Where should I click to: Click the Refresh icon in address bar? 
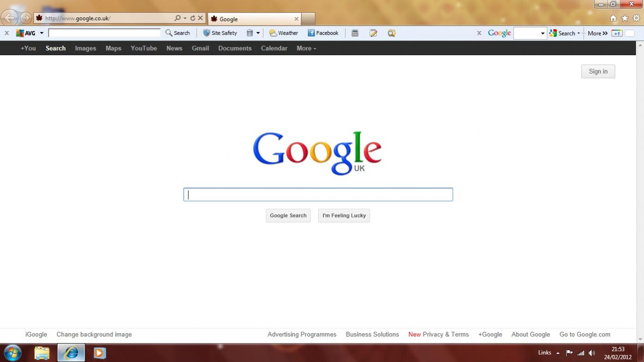[193, 18]
